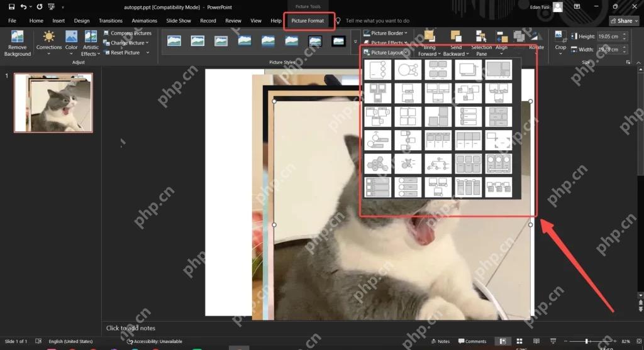This screenshot has height=350, width=644.
Task: Choose the four-picture grid layout in the first row
Action: (x=438, y=70)
